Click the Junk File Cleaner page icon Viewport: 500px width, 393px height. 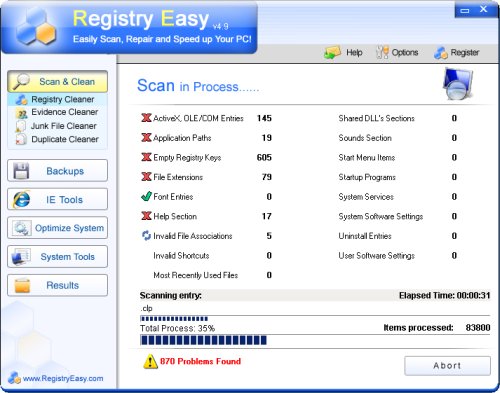click(21, 126)
